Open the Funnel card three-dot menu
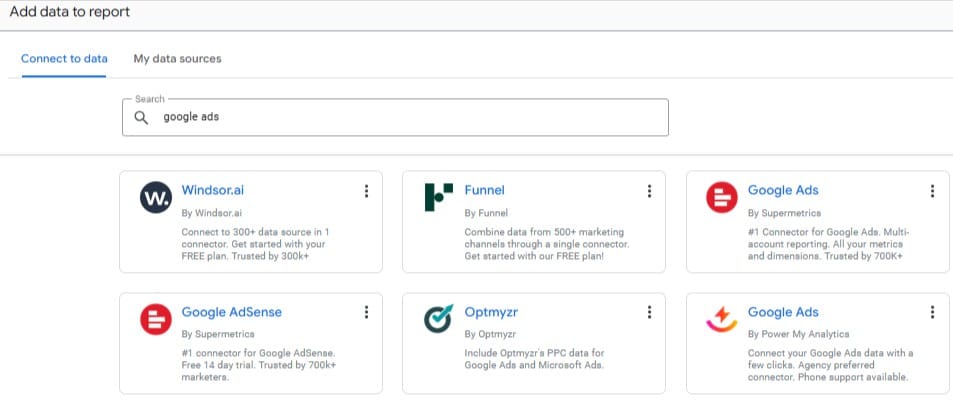Image resolution: width=953 pixels, height=406 pixels. point(649,191)
